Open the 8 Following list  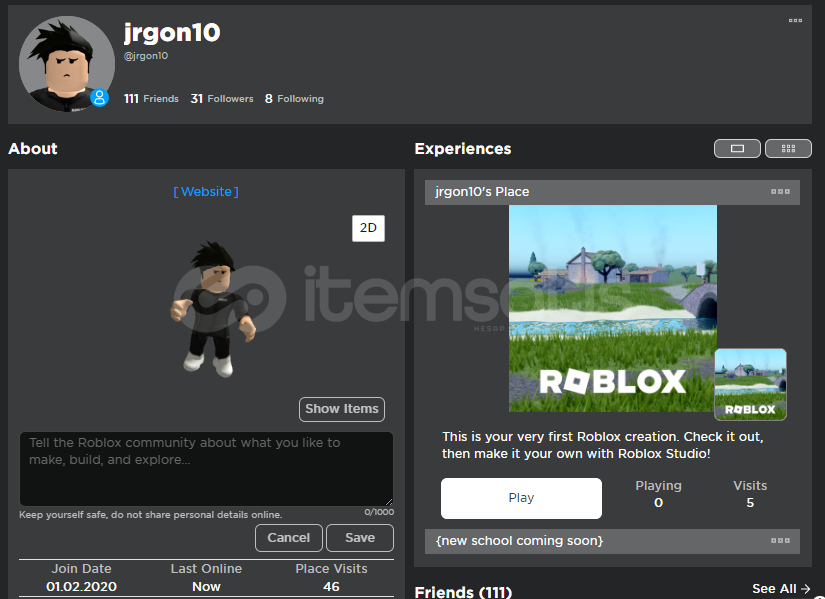(x=294, y=98)
